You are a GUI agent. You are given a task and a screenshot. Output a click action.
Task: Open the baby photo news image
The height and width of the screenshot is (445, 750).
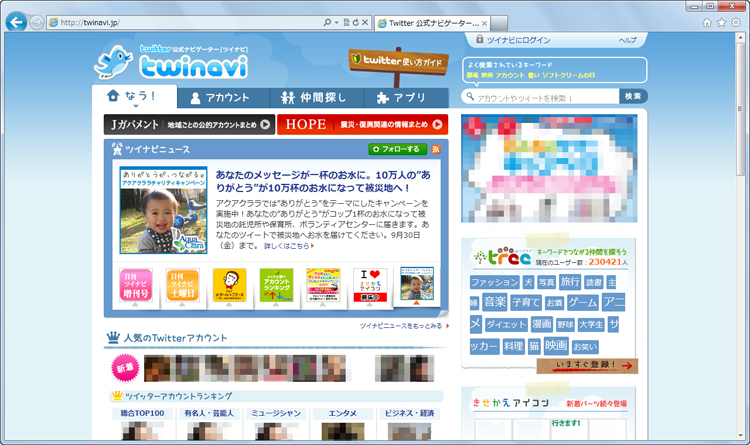[164, 210]
